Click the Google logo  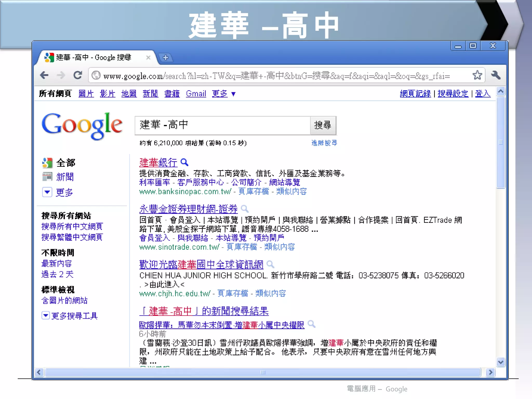[82, 126]
